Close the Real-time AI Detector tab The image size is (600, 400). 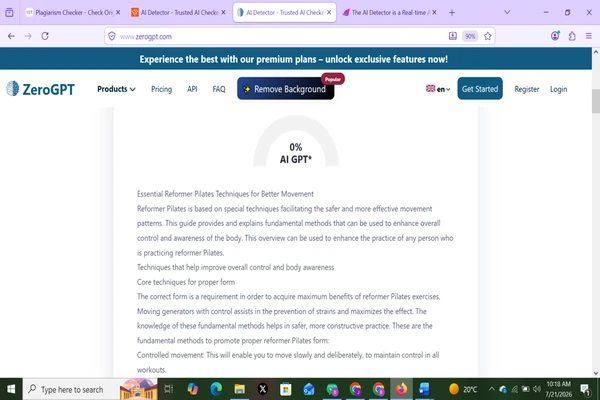[434, 12]
